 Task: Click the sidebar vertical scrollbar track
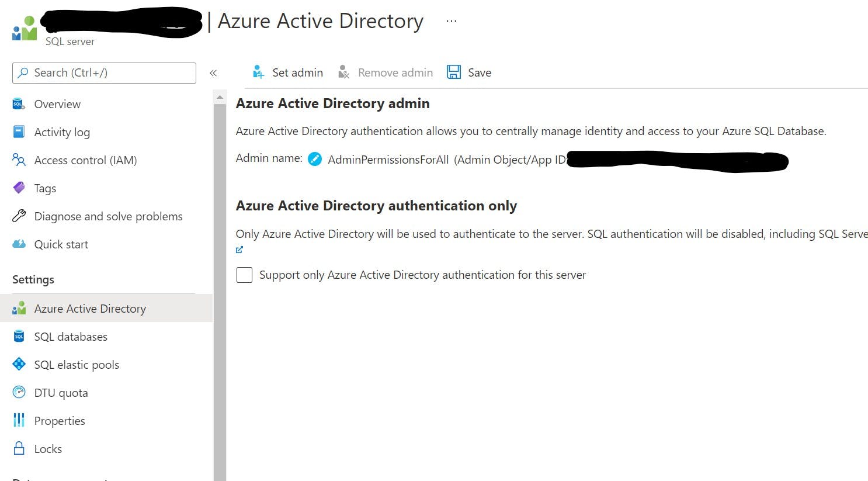(x=220, y=292)
